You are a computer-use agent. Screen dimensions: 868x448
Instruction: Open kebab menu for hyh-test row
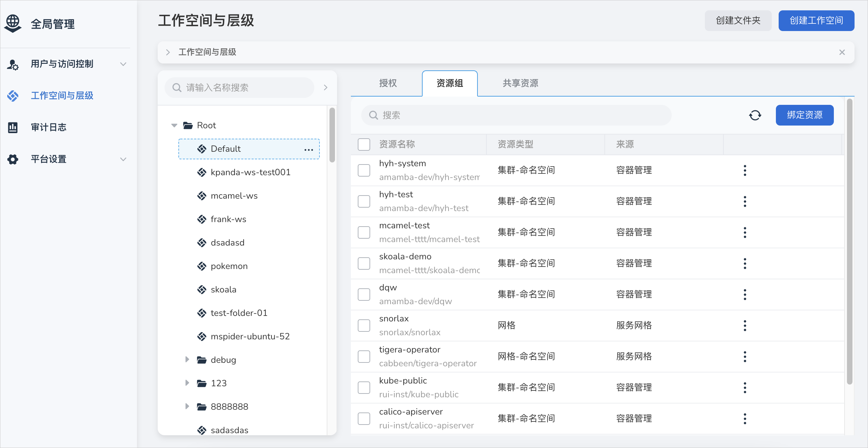[745, 201]
